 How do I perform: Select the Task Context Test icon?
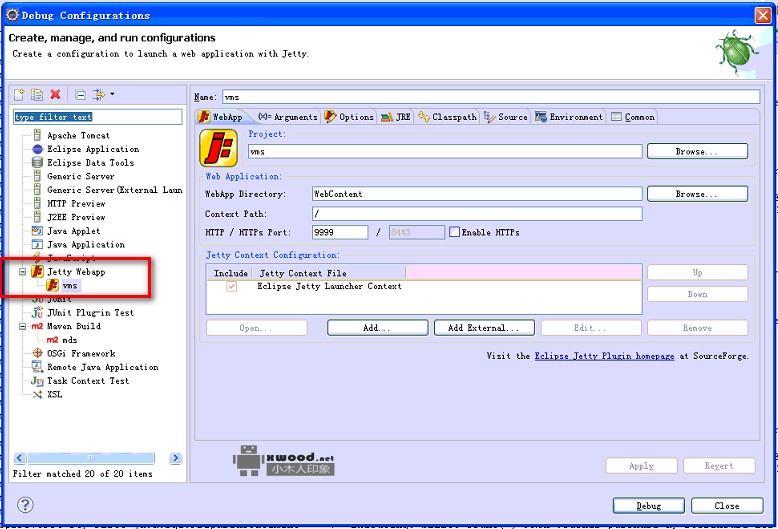(x=37, y=381)
